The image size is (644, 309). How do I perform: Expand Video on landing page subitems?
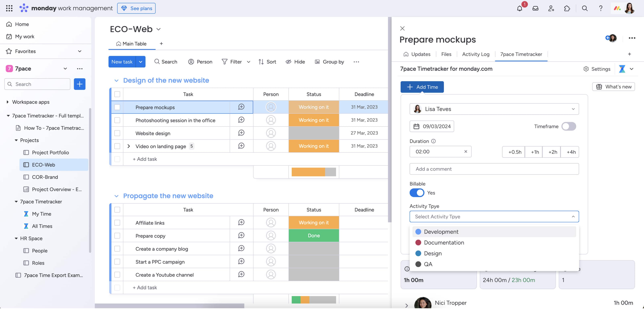tap(129, 146)
